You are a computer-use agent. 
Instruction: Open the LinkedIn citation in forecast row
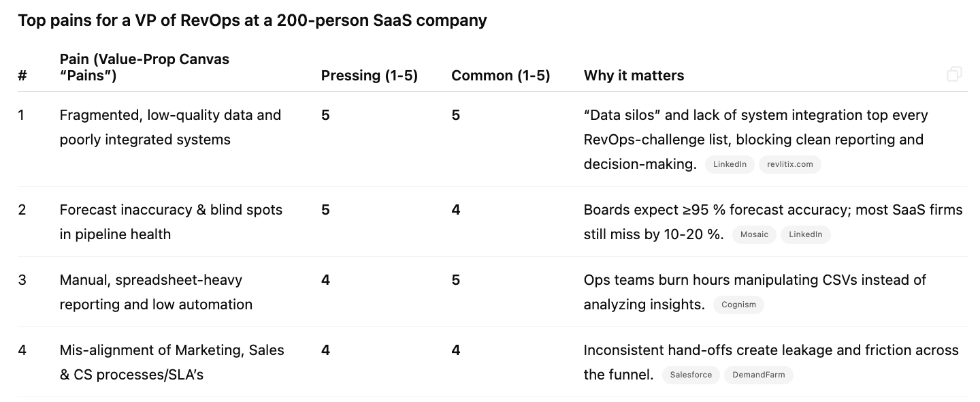coord(805,234)
